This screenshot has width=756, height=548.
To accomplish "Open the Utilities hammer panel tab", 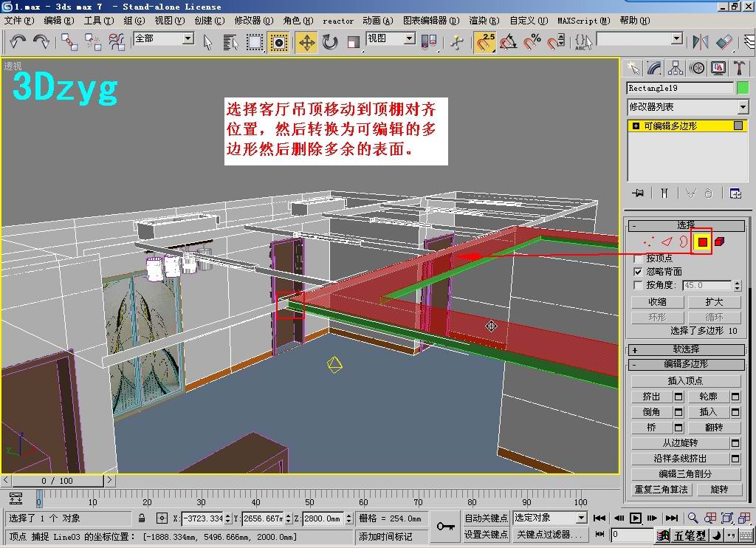I will pyautogui.click(x=739, y=68).
